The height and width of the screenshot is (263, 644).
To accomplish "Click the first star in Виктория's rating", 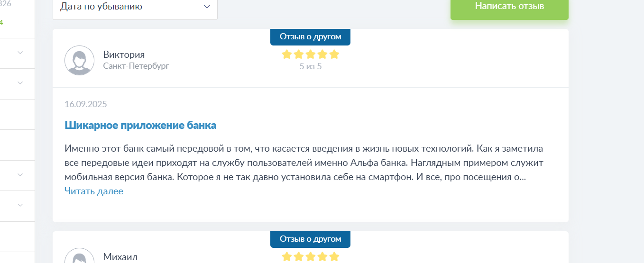I will [286, 54].
